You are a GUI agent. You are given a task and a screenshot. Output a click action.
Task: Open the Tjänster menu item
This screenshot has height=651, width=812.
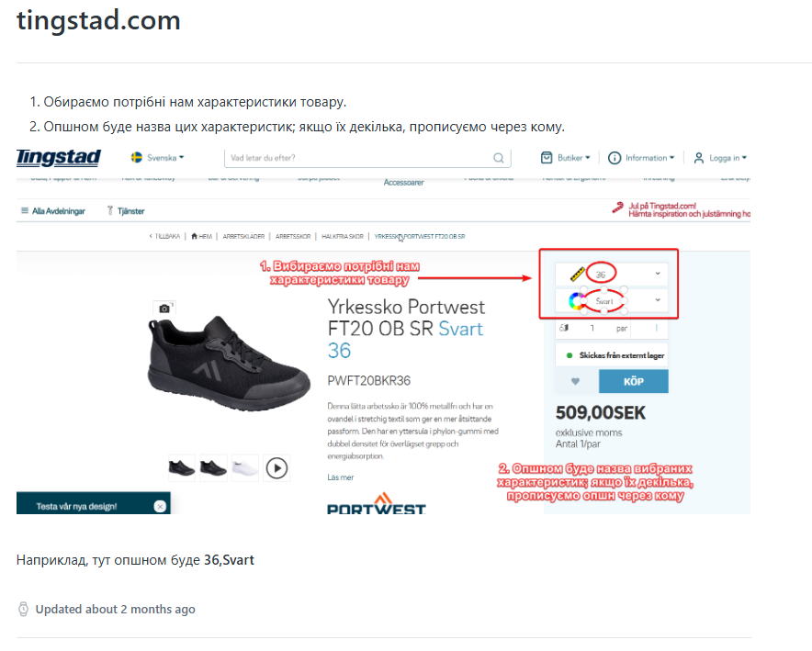(126, 211)
